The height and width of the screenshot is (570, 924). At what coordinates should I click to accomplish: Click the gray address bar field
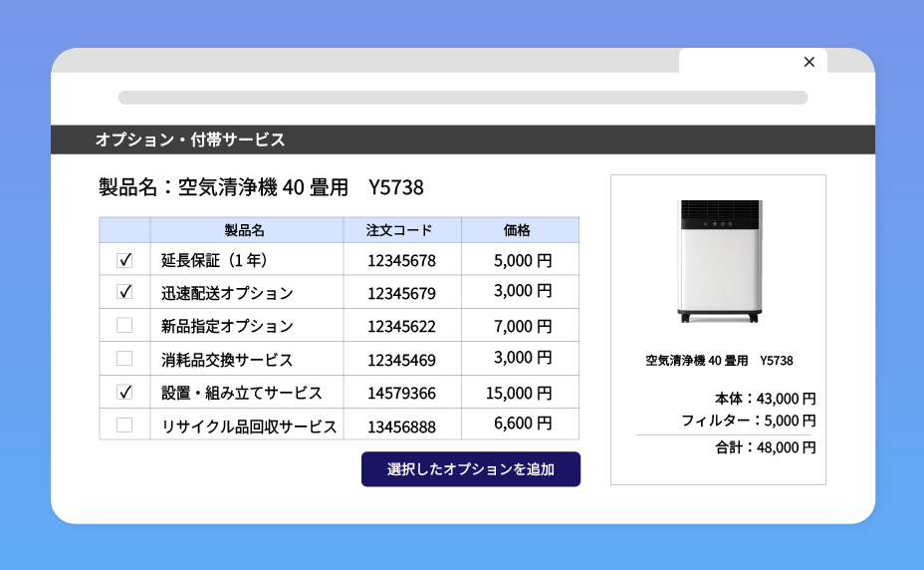click(x=462, y=98)
